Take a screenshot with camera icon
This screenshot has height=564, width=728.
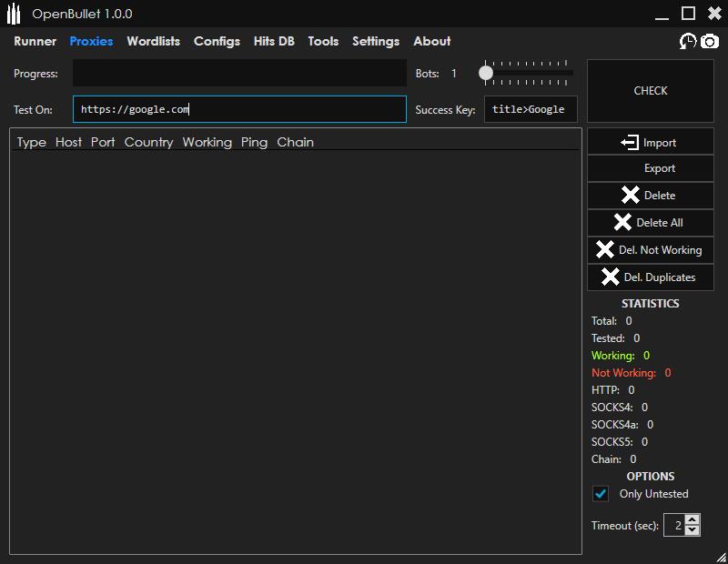coord(710,41)
